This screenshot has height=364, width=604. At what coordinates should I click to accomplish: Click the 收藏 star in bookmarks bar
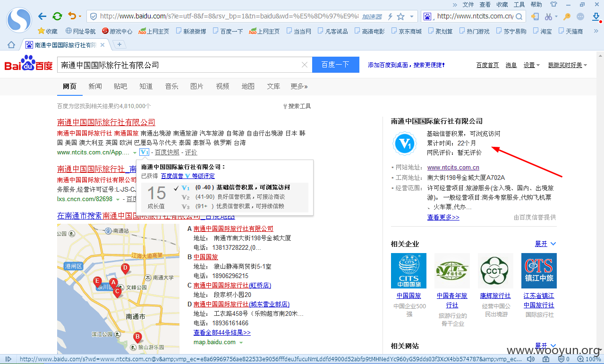(48, 31)
